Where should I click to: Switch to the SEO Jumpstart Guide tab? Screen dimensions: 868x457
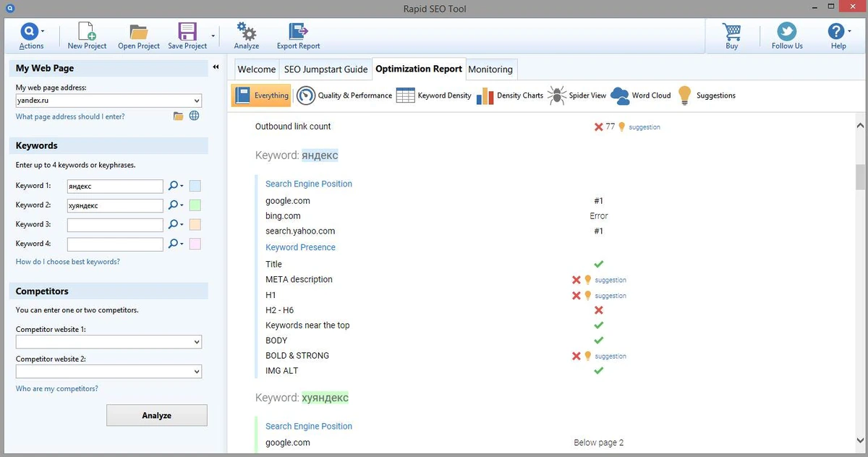coord(325,69)
